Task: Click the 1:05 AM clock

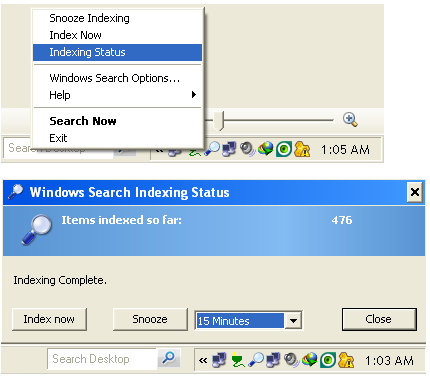Action: pos(345,150)
